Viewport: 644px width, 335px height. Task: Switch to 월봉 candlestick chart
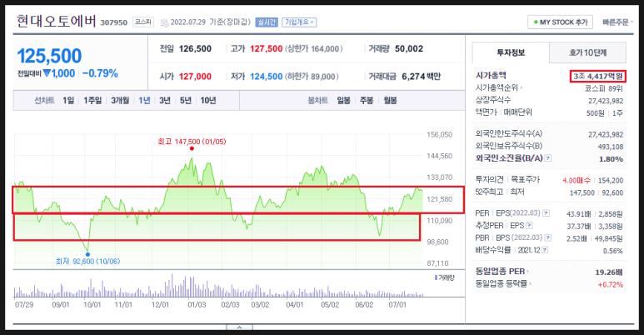[x=390, y=100]
